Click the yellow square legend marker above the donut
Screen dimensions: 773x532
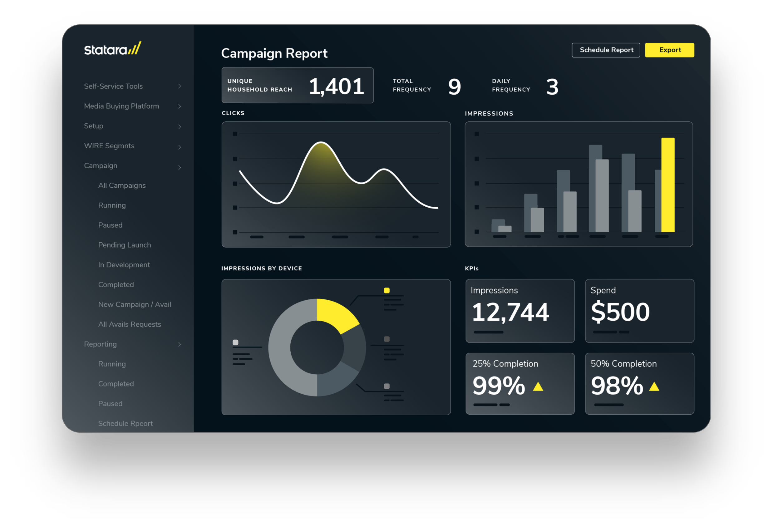click(x=387, y=290)
